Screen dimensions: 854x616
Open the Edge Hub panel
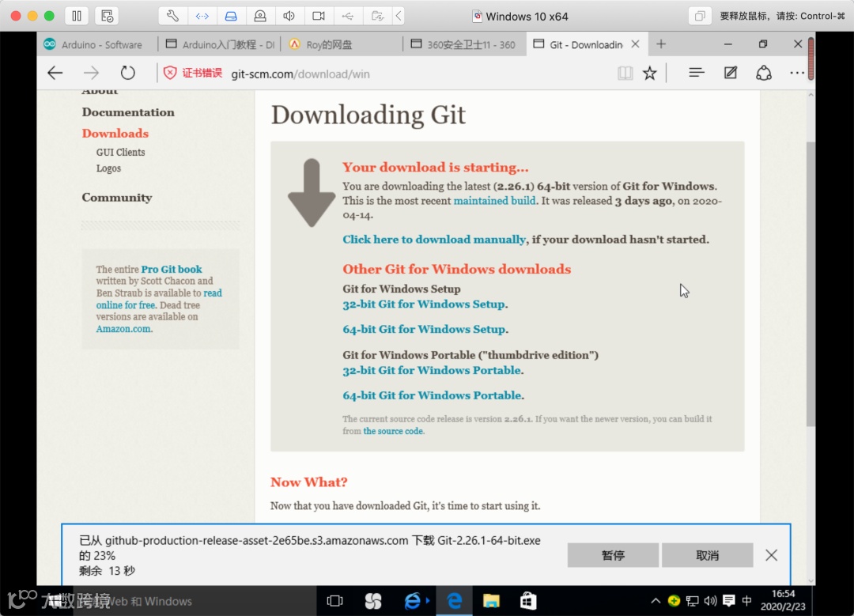click(x=697, y=73)
